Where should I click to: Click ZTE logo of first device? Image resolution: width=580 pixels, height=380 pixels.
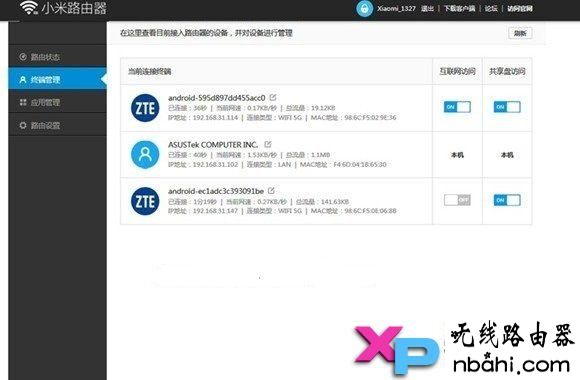click(145, 108)
